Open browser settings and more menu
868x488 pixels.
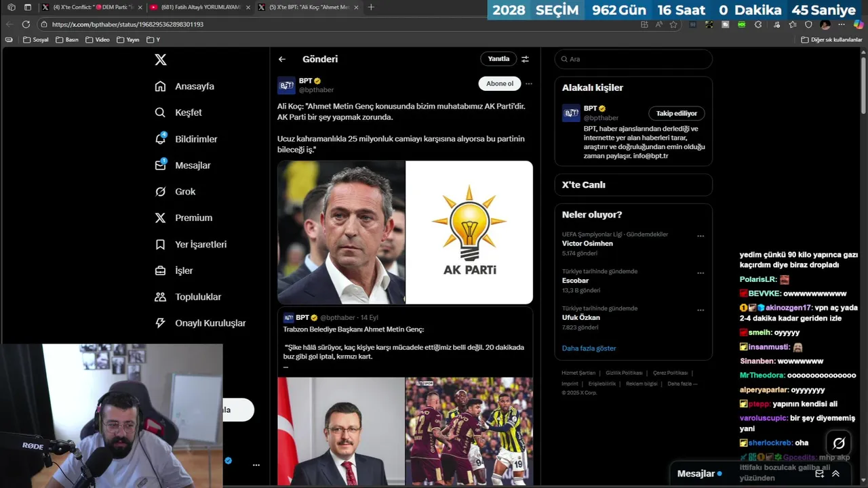click(842, 24)
